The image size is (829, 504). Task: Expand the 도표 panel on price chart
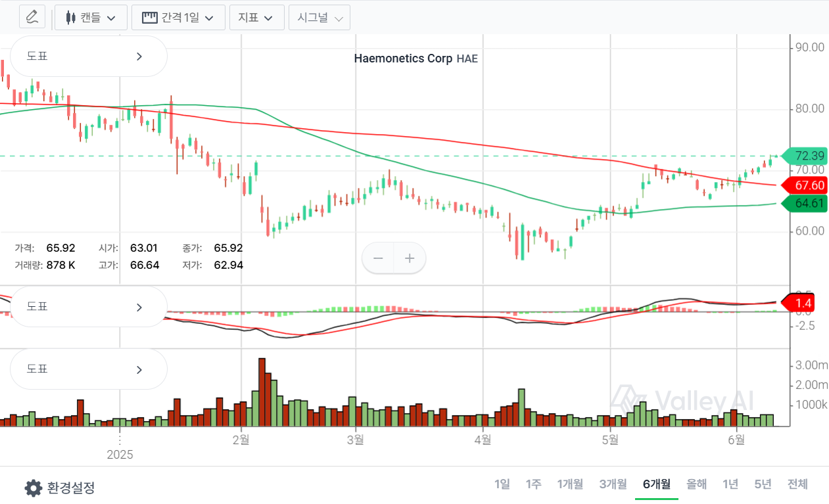pos(89,57)
